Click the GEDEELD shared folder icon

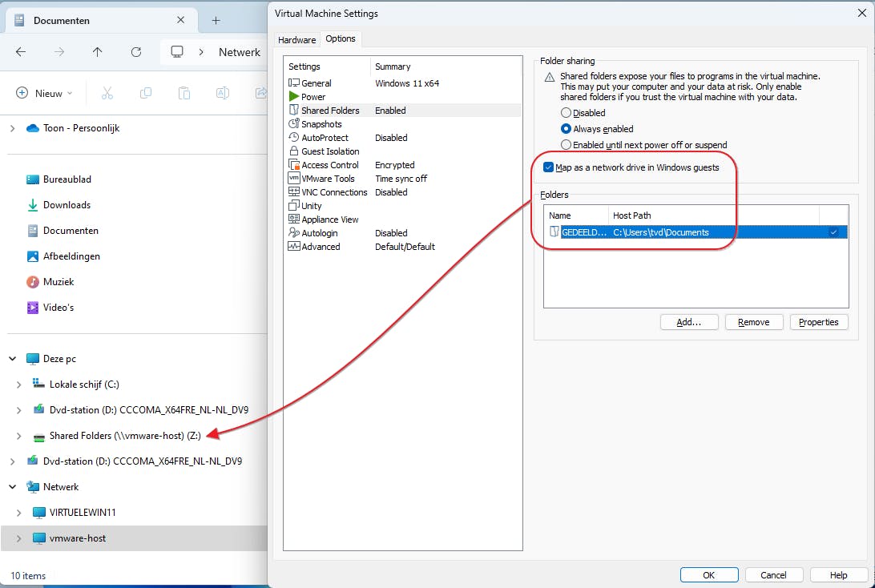coord(554,232)
